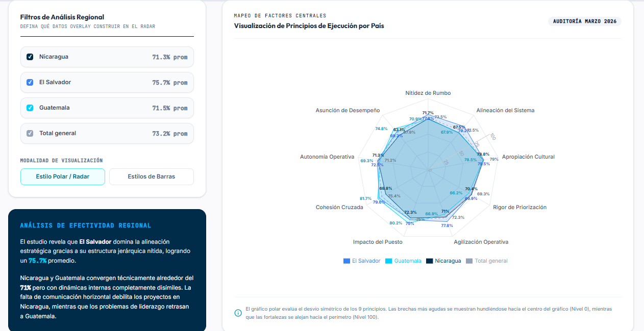Toggle Nicaragua series in chart legend

click(443, 261)
